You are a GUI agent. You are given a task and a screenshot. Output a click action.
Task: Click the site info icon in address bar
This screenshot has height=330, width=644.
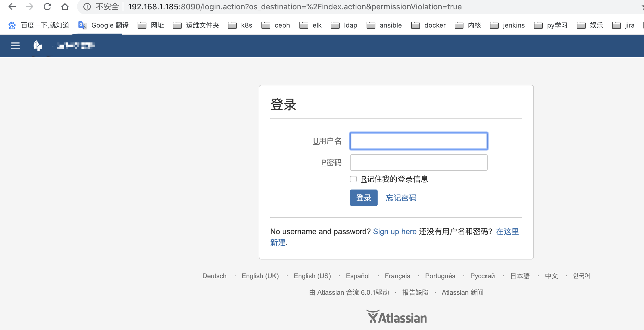87,7
